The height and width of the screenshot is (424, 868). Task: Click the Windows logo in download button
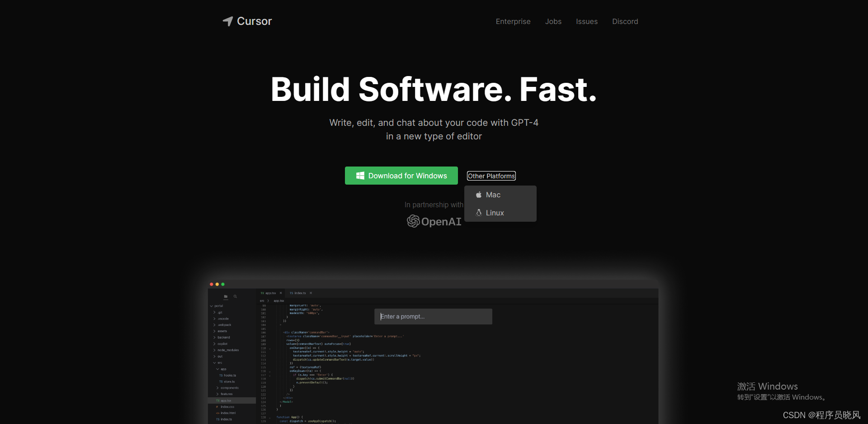point(360,176)
